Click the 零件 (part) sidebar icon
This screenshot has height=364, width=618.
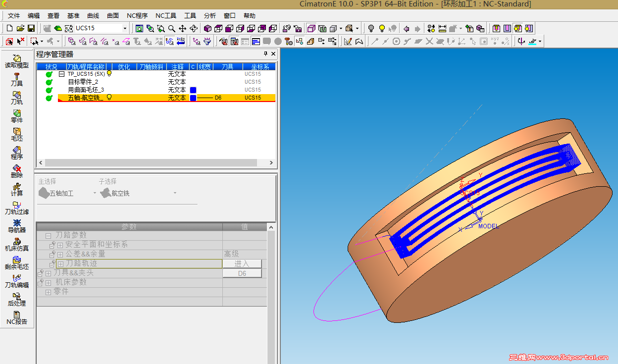[x=17, y=116]
